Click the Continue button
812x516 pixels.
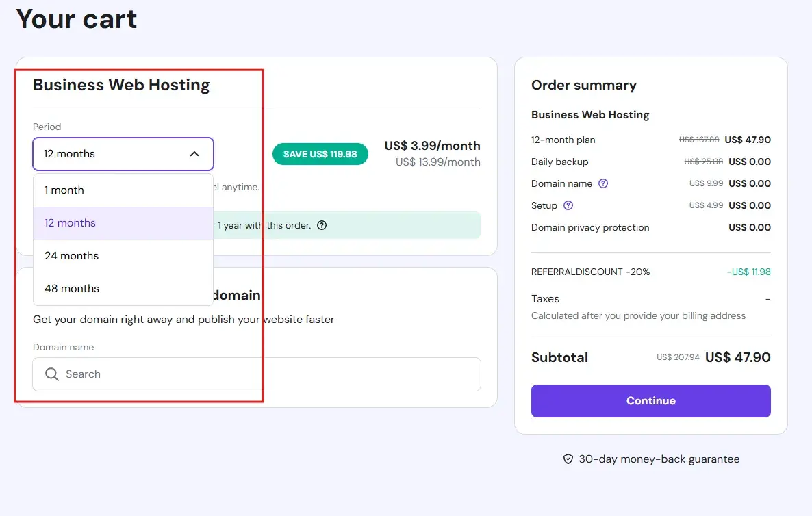650,400
